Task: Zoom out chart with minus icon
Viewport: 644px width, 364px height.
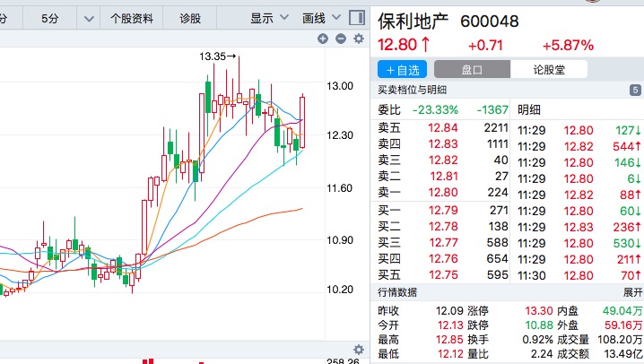Action: click(341, 39)
